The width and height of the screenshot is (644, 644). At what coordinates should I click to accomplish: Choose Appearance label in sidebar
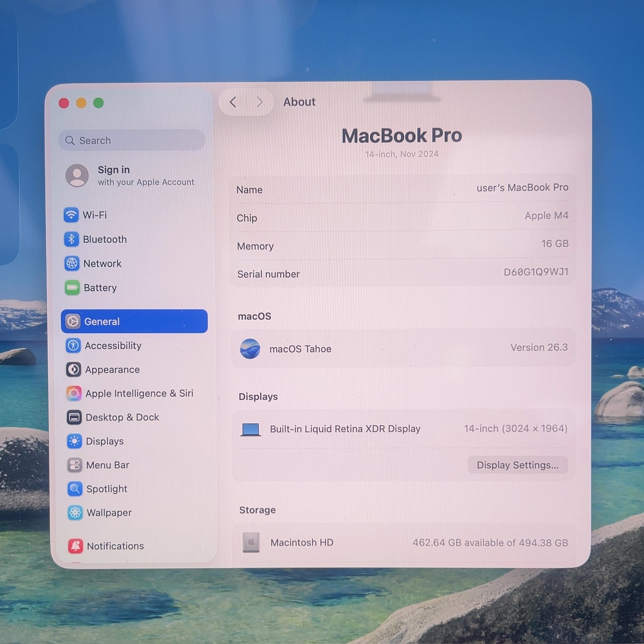(112, 369)
